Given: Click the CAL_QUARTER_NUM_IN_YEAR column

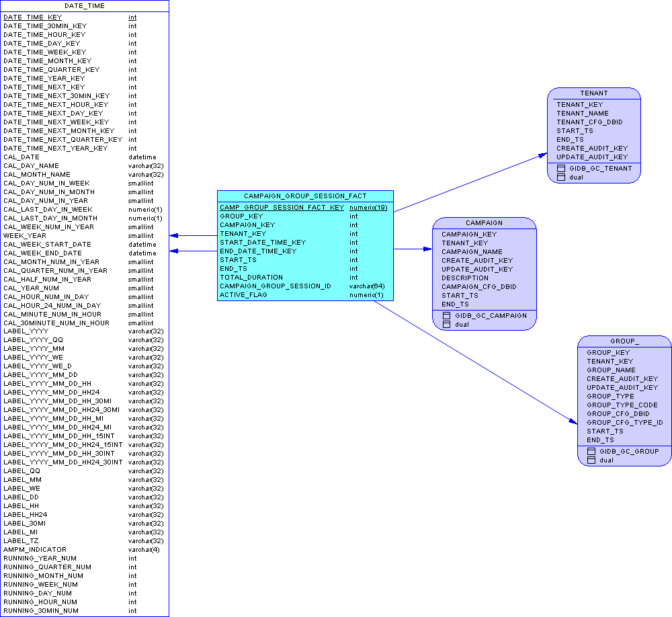Looking at the screenshot, I should tap(55, 271).
